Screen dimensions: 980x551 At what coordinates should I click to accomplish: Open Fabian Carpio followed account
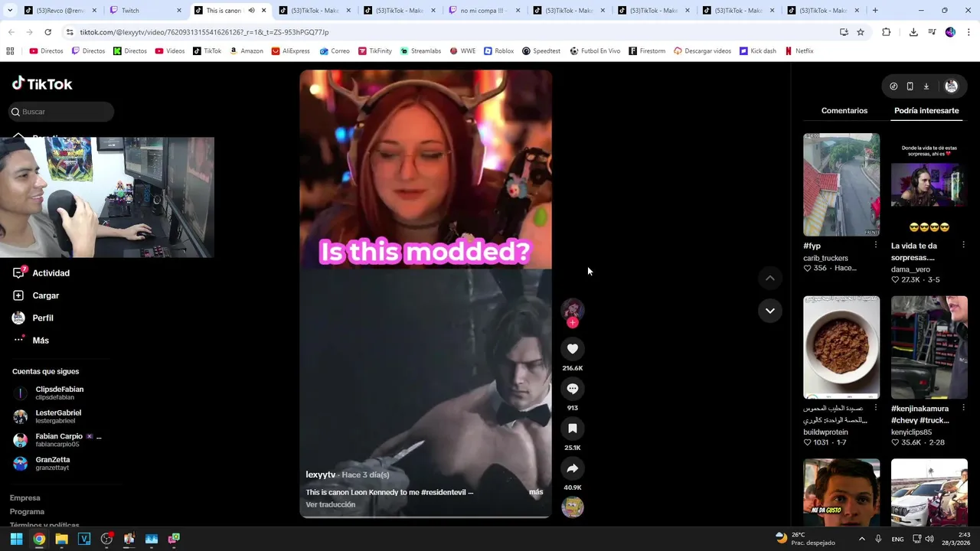point(57,440)
